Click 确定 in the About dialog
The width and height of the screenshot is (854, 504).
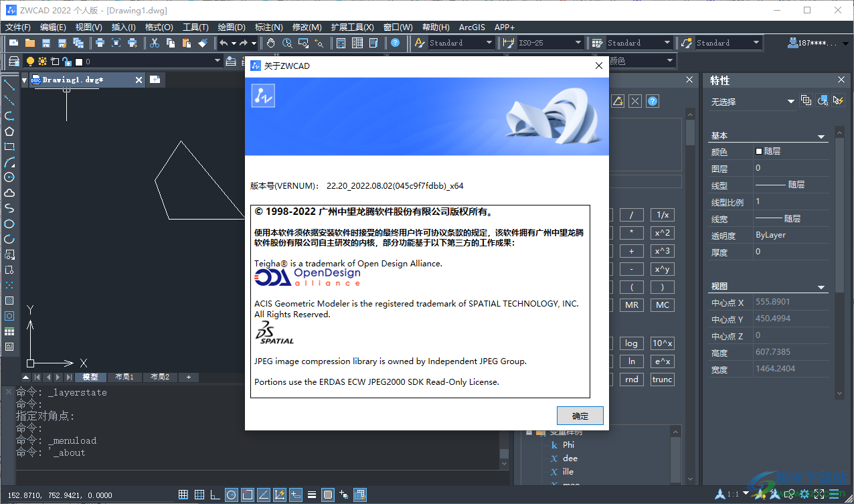[580, 416]
